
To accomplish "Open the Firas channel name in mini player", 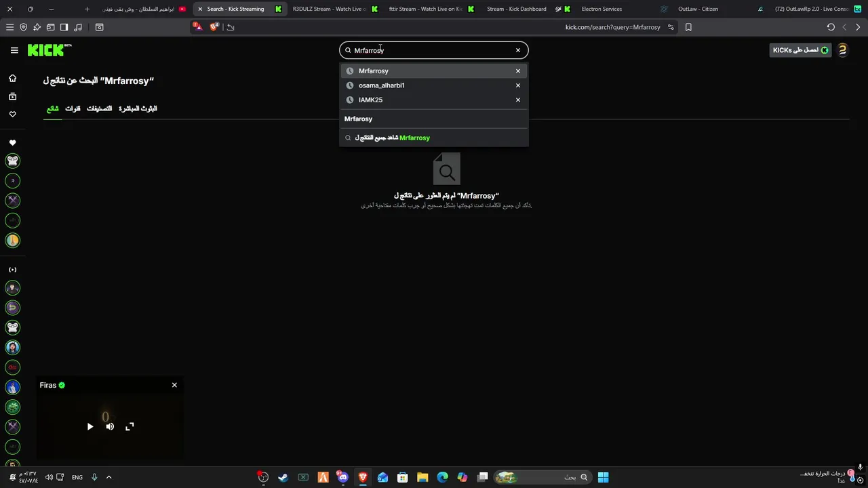I will click(48, 385).
